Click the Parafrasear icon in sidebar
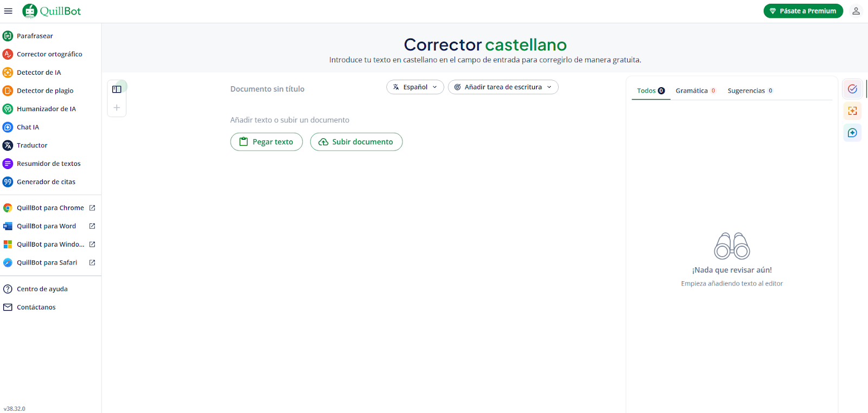Image resolution: width=868 pixels, height=413 pixels. pyautogui.click(x=8, y=36)
